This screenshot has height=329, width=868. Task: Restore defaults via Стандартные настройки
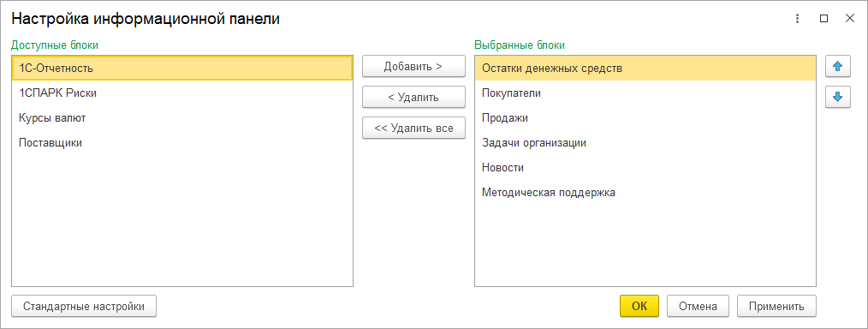(84, 306)
